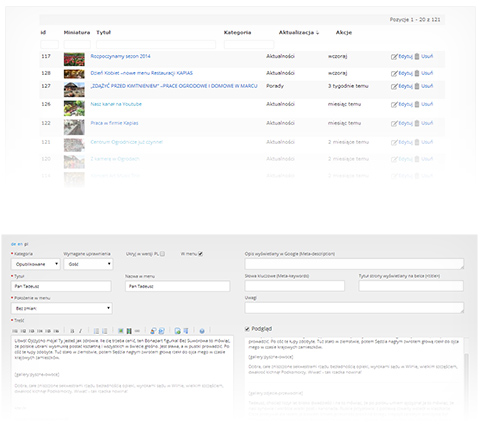
Task: Uncheck the W menu checkbox
Action: 201,254
